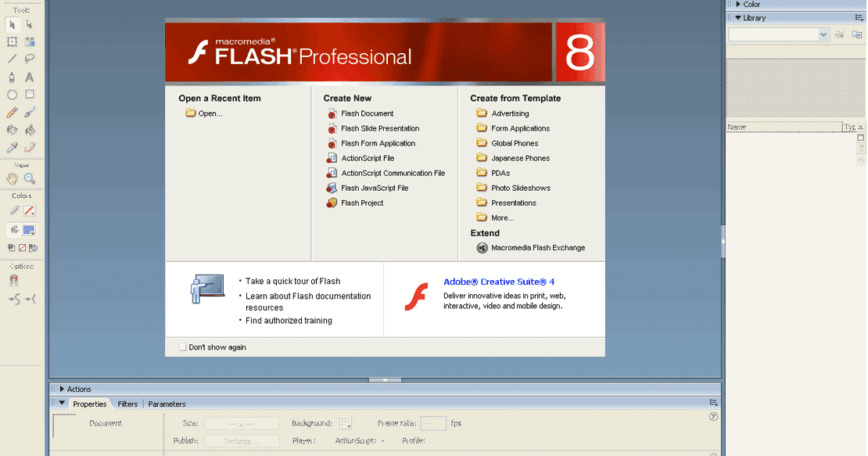Switch to the Filters tab
Screen dimensions: 868x456
[127, 404]
